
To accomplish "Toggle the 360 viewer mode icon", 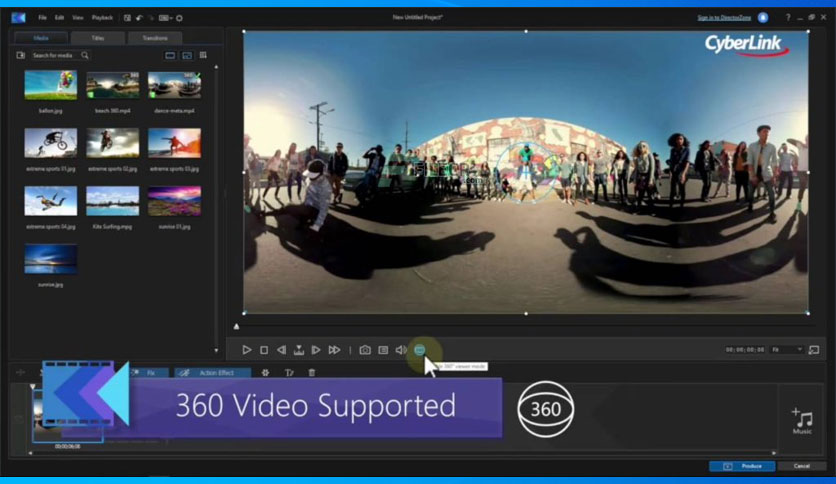I will click(x=420, y=350).
